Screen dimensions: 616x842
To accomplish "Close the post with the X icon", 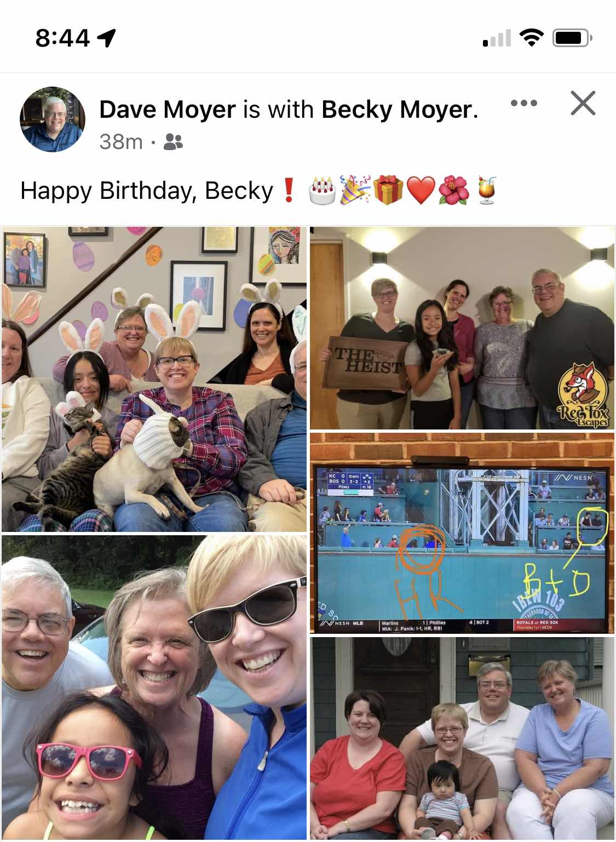I will coord(583,103).
